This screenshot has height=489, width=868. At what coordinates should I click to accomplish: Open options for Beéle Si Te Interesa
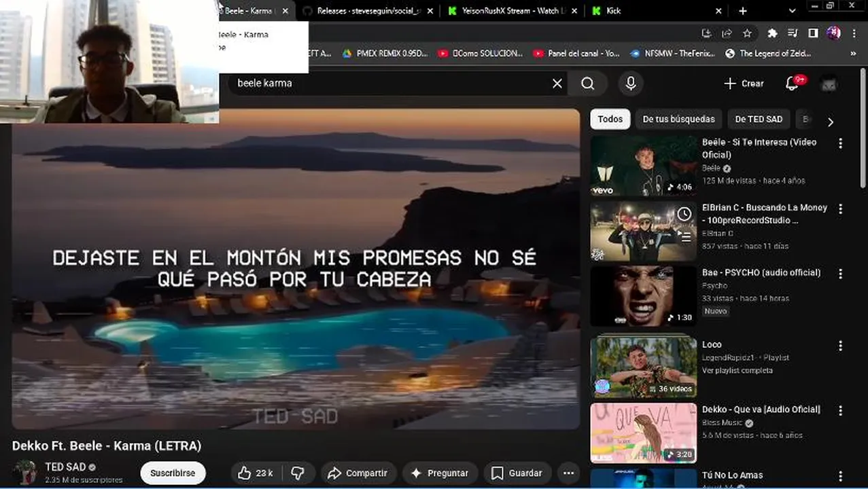(x=841, y=143)
